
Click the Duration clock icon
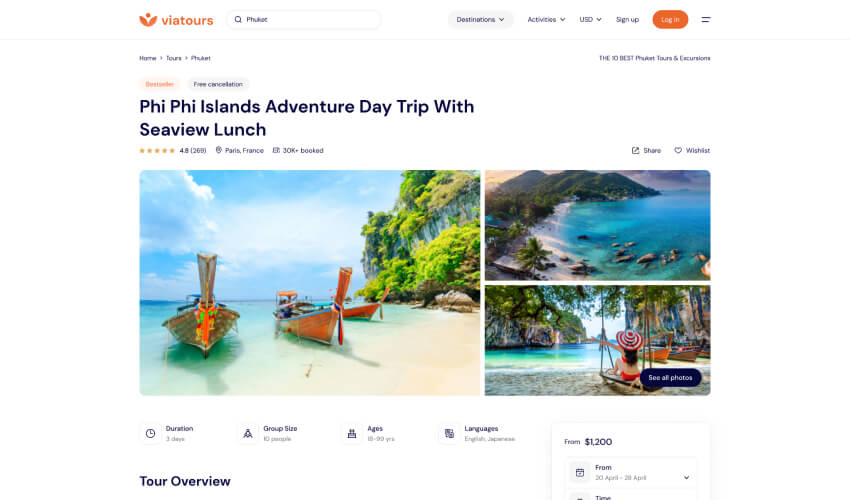coord(150,433)
